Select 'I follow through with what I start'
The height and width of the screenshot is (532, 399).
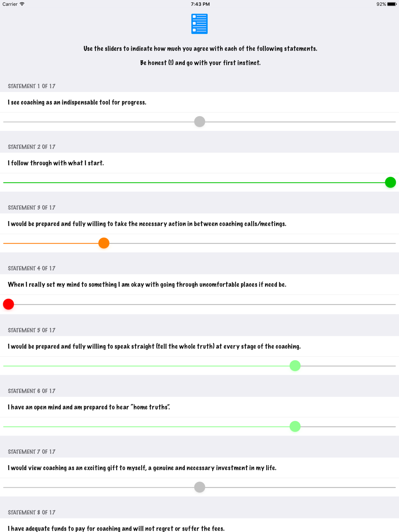tap(56, 163)
